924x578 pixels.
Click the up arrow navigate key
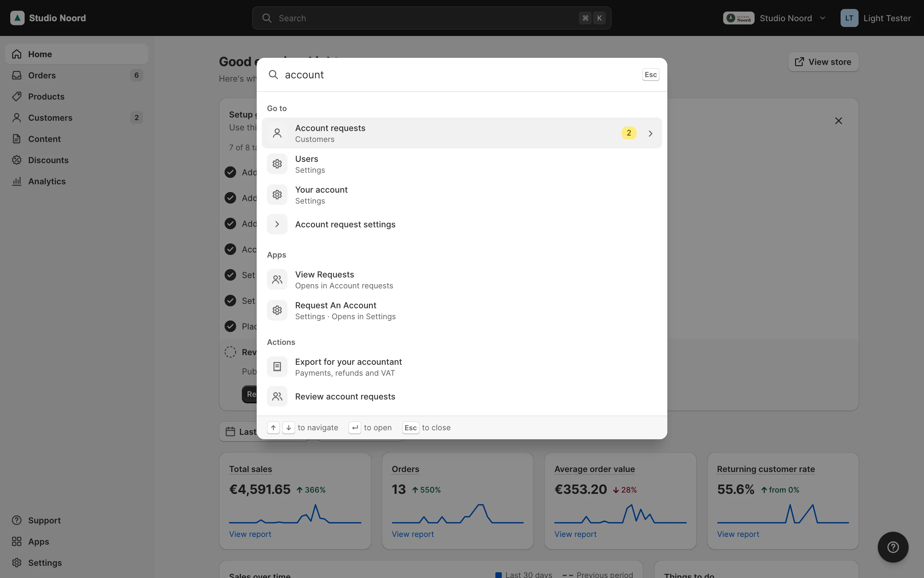pyautogui.click(x=273, y=428)
